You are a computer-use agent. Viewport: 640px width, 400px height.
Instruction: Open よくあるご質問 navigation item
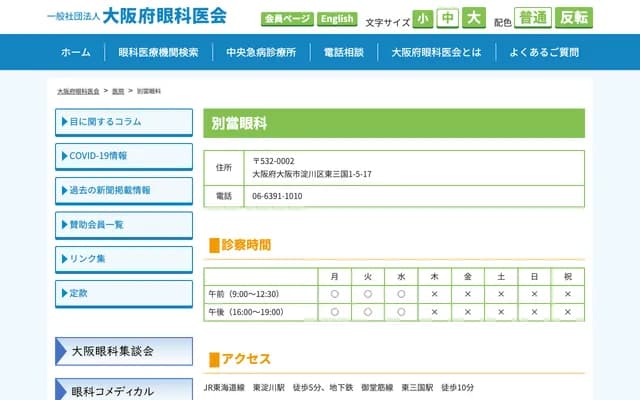[543, 52]
